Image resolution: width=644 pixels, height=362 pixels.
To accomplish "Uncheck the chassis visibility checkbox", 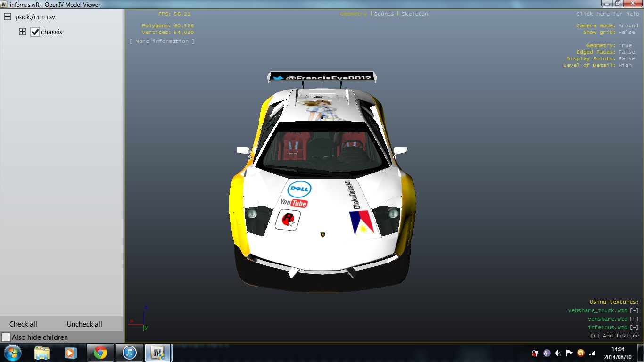I will tap(35, 32).
